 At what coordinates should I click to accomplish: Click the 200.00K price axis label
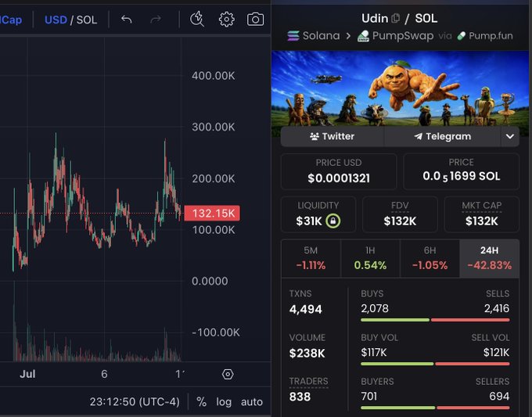(x=213, y=178)
